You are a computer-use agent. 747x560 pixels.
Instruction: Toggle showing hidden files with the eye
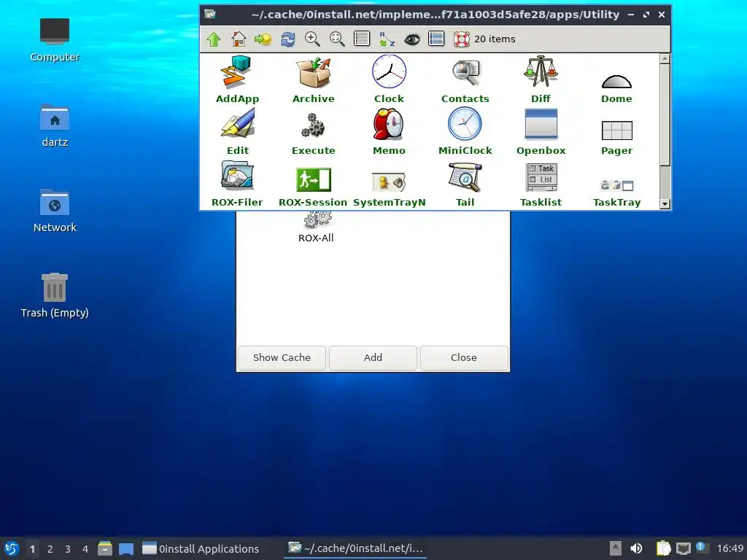coord(412,39)
